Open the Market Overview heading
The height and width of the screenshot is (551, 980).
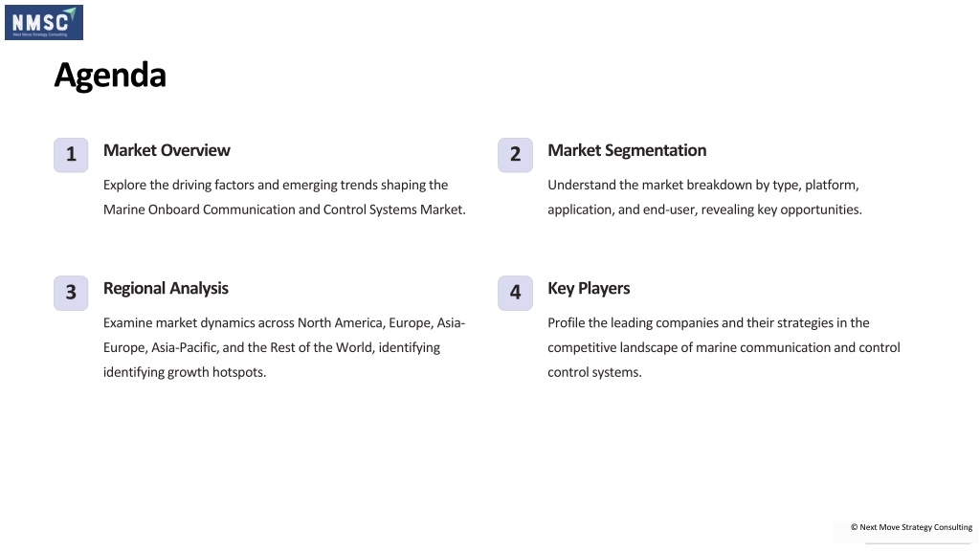[167, 150]
